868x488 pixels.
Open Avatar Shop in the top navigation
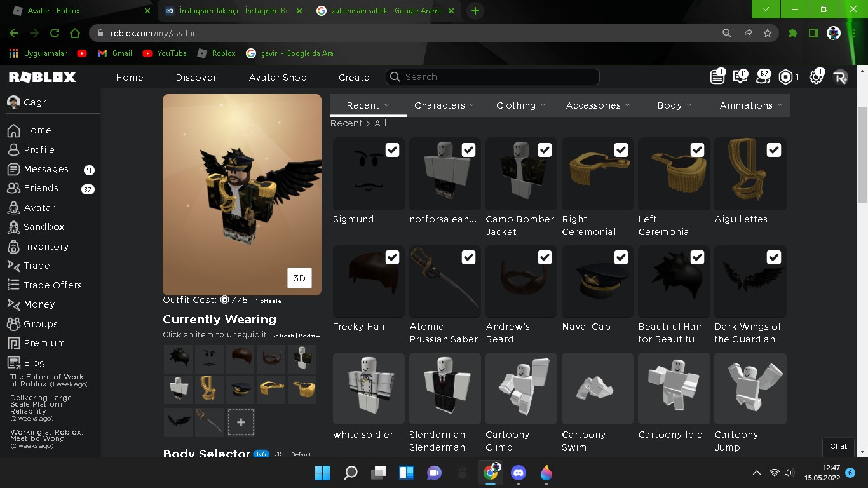(278, 78)
